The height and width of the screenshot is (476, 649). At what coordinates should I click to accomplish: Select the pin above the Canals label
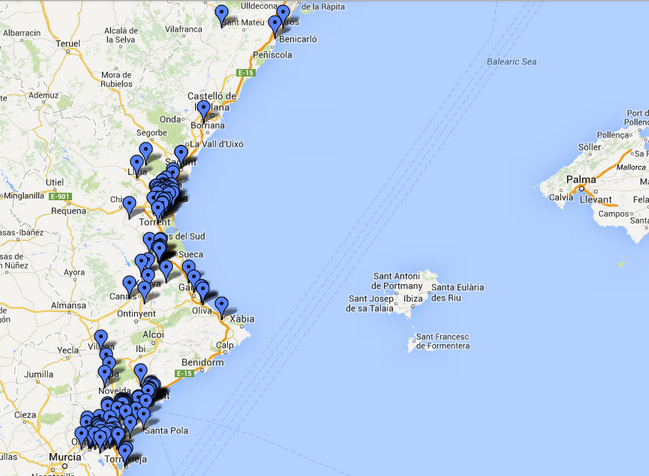130,286
